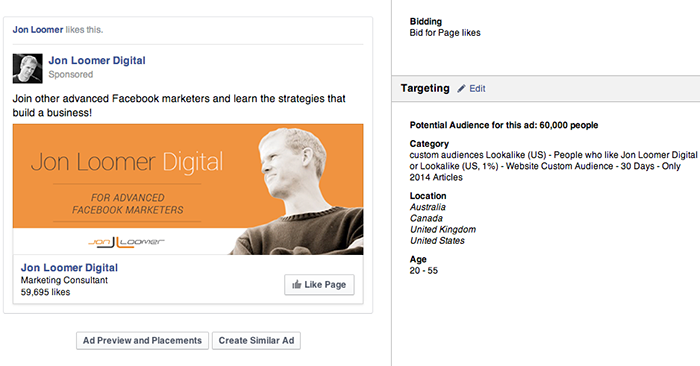Screen dimensions: 700x366
Task: Click the '59,695 likes' text
Action: (45, 292)
